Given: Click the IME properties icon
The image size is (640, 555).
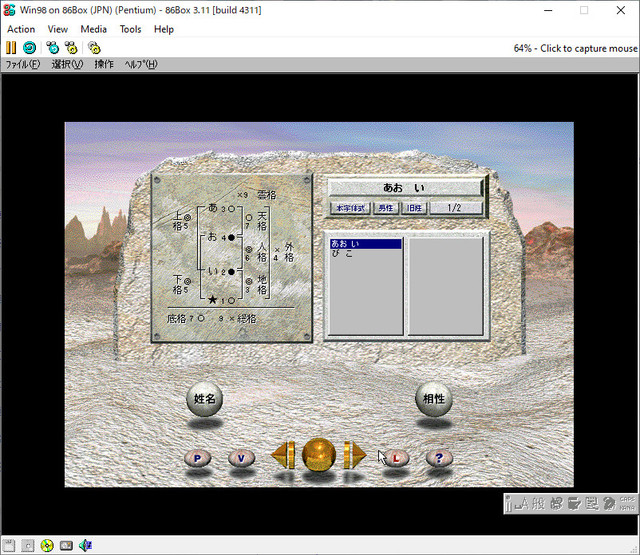Looking at the screenshot, I should [592, 504].
